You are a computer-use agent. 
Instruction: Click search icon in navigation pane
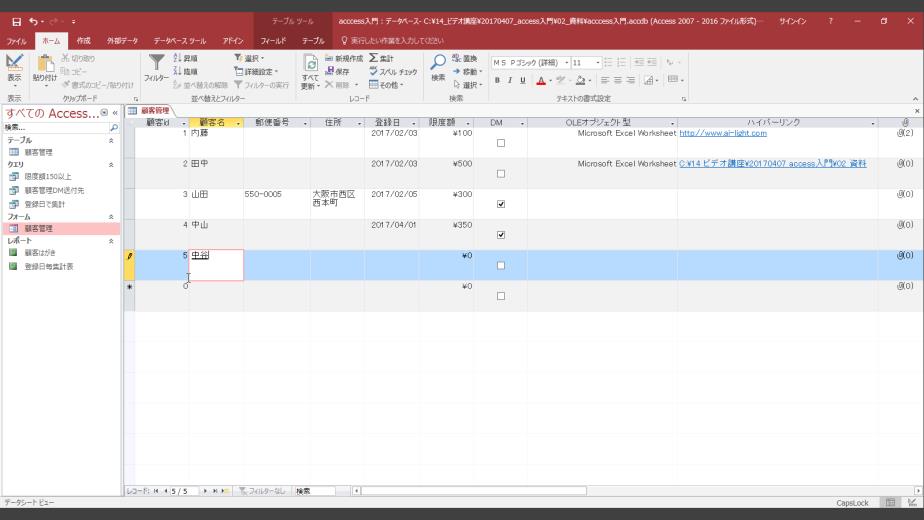(x=114, y=127)
